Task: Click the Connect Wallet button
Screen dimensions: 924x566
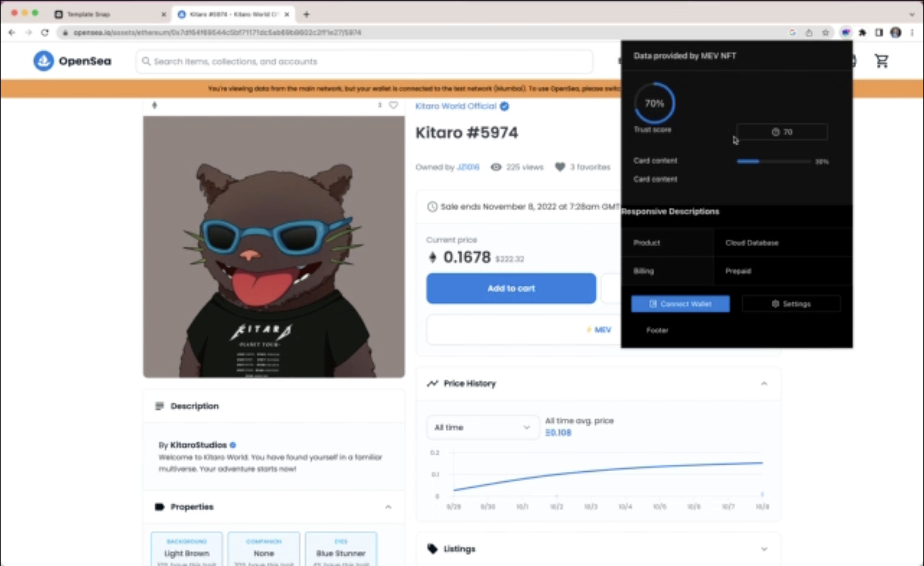Action: pos(680,304)
